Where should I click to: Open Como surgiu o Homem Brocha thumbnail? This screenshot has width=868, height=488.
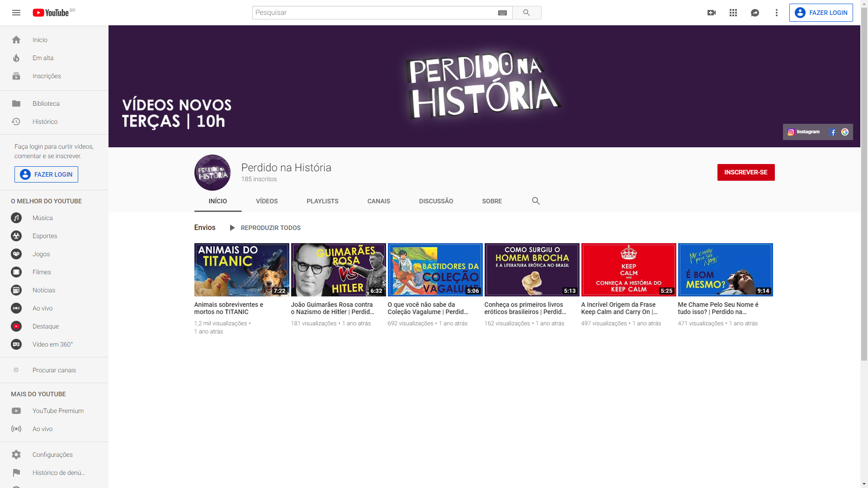pos(532,270)
